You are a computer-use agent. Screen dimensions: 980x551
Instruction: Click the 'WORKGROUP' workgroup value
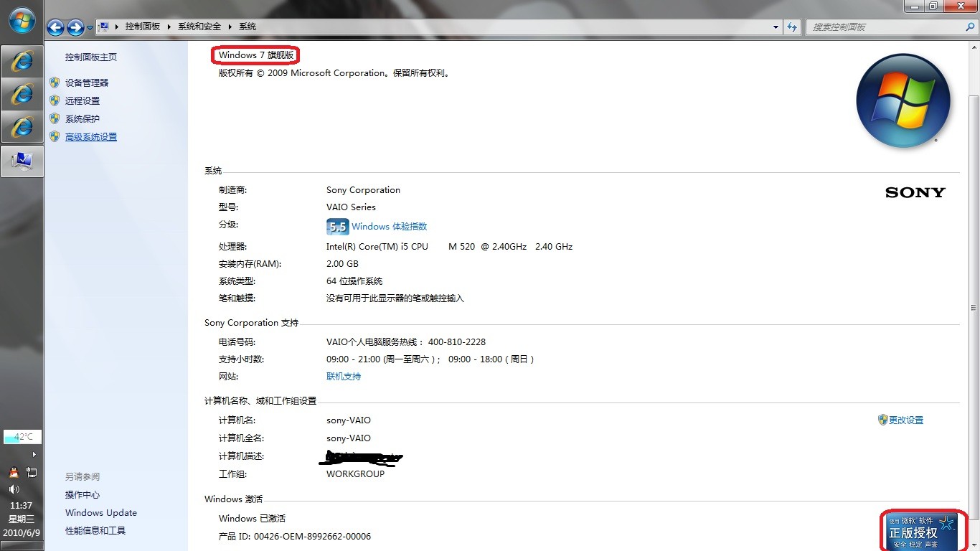tap(355, 474)
